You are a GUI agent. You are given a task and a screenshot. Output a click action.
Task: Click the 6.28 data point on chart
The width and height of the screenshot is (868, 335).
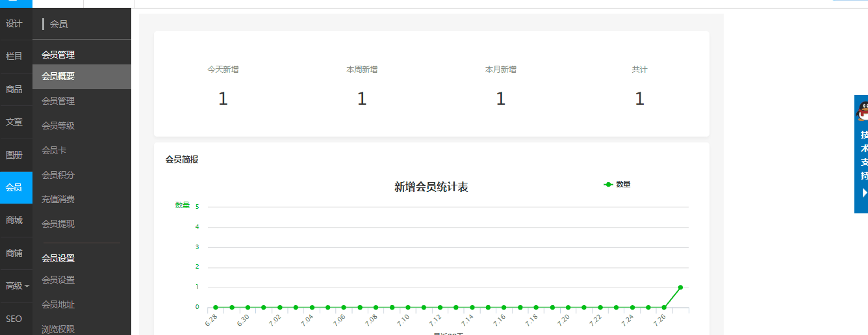216,307
